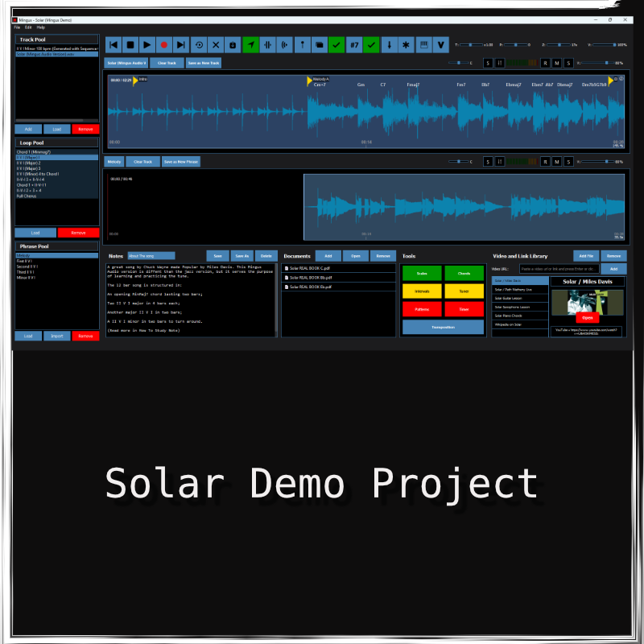The image size is (644, 644).
Task: Open the File menu
Action: pyautogui.click(x=16, y=27)
